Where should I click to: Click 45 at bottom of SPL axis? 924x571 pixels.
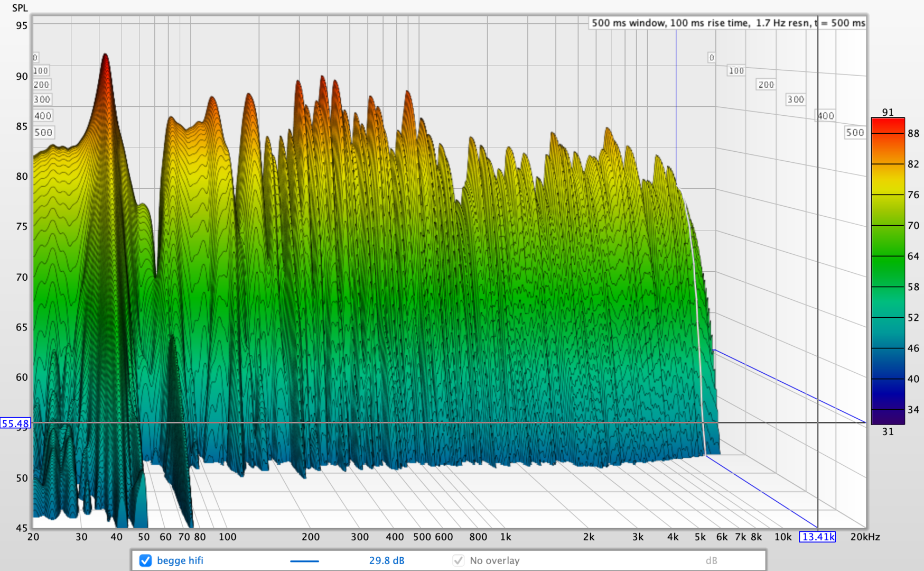pyautogui.click(x=22, y=527)
